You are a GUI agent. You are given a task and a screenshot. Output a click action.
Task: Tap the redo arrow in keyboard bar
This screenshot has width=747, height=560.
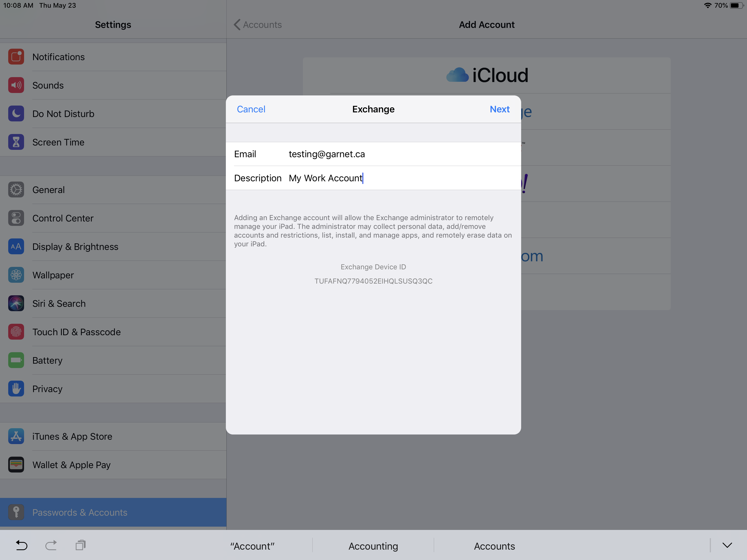(51, 545)
